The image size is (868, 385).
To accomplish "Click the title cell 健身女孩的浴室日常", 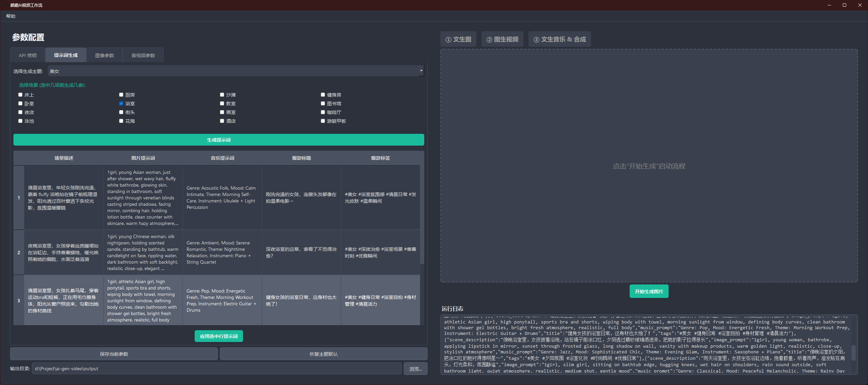I will pos(301,300).
